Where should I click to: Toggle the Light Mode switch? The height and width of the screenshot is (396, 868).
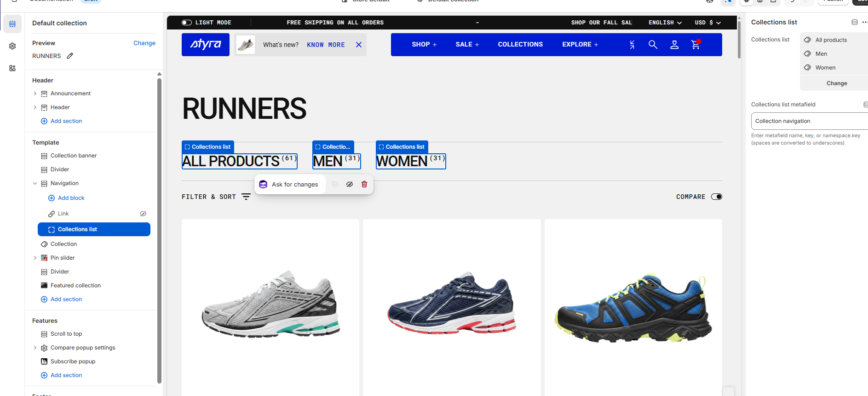tap(187, 23)
